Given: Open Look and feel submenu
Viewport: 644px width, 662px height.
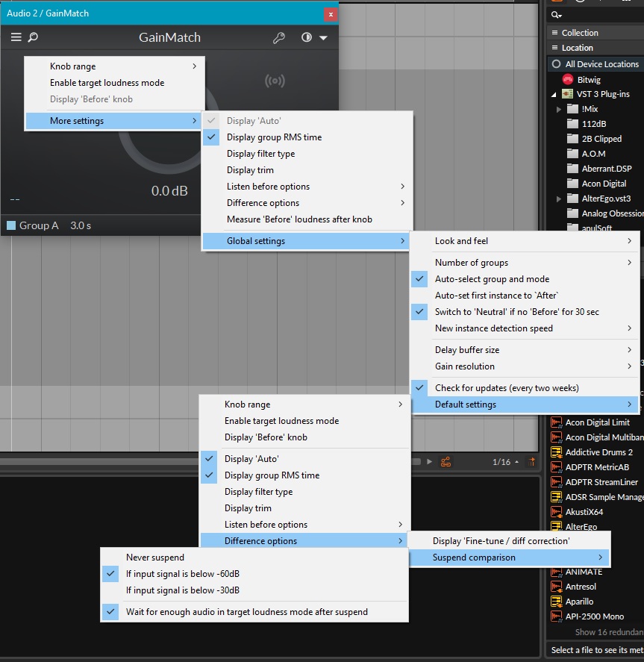Looking at the screenshot, I should pos(525,241).
